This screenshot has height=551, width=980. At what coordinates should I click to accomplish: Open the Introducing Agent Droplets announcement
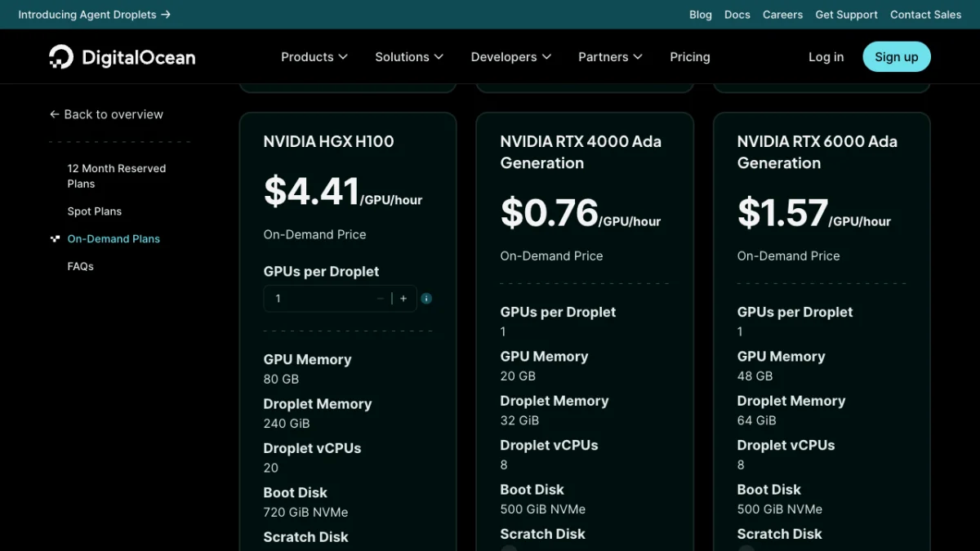point(95,15)
